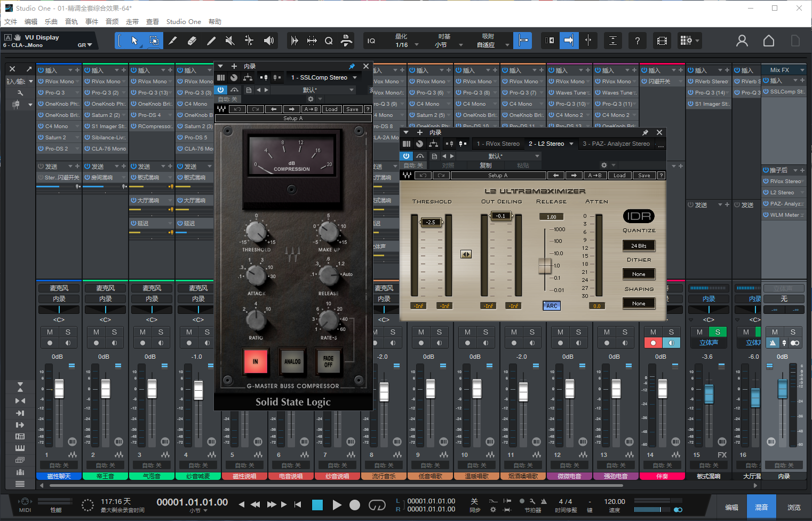Click the Load button in the SSLComp plugin
Viewport: 812px width, 521px height.
331,109
